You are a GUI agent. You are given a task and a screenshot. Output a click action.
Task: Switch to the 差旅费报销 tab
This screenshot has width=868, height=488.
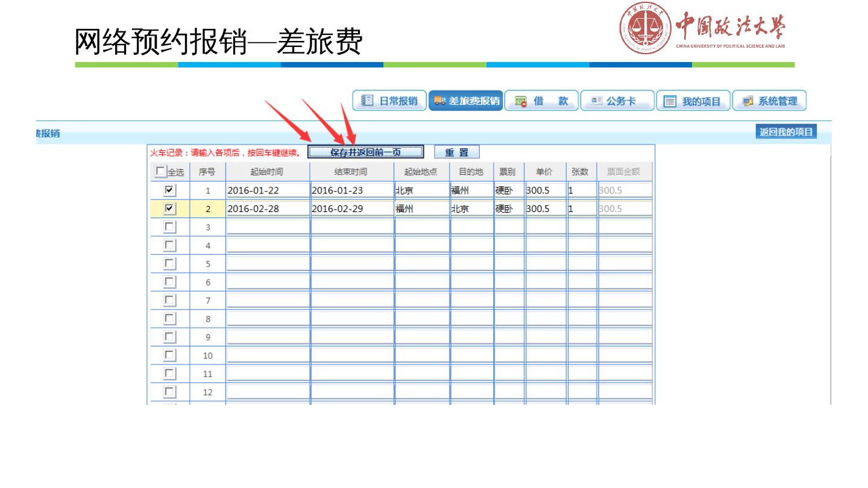pos(465,101)
